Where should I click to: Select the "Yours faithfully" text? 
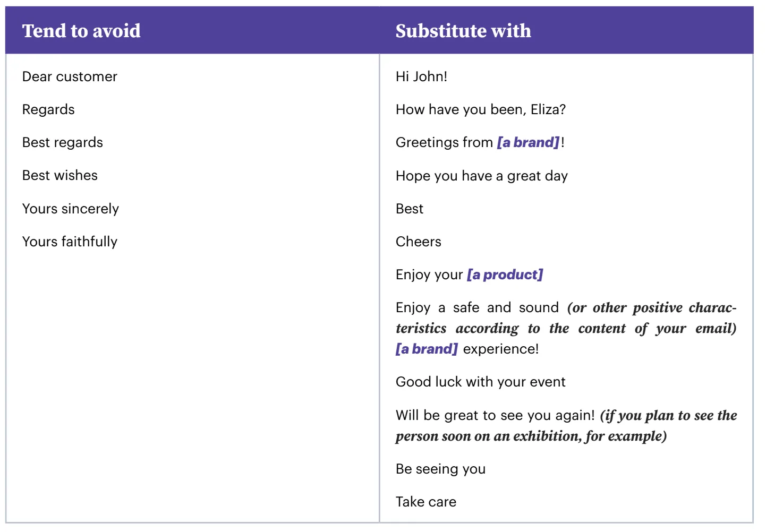tap(70, 242)
